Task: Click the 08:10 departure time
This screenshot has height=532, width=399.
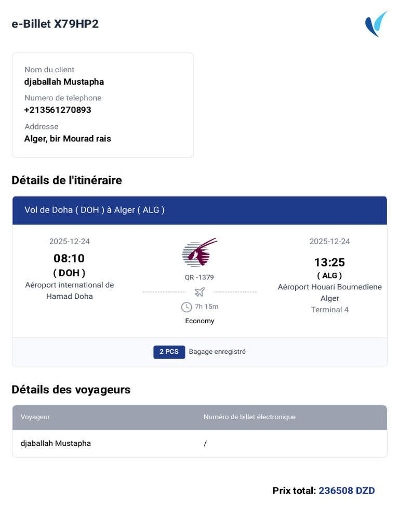Action: point(69,259)
